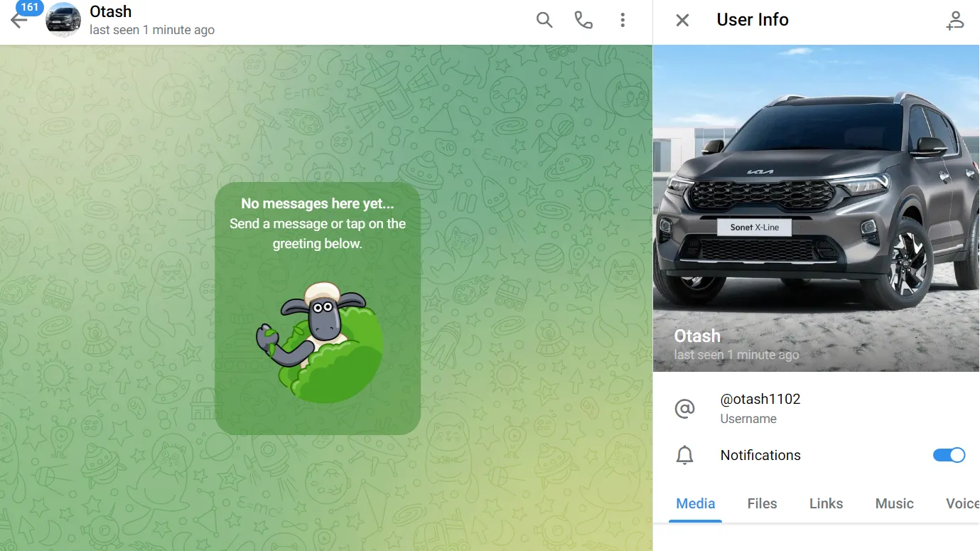Image resolution: width=980 pixels, height=551 pixels.
Task: Go back using the arrow icon
Action: [18, 21]
